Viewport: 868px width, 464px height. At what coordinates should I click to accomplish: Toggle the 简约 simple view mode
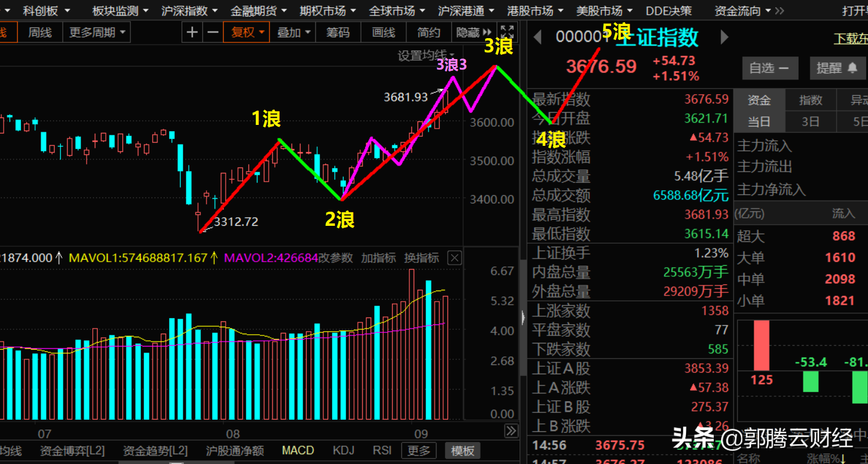pos(428,33)
